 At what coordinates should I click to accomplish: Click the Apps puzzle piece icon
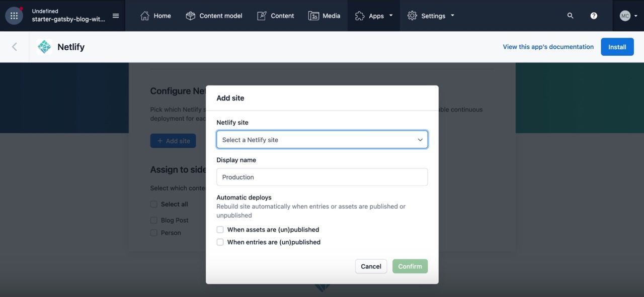click(360, 16)
